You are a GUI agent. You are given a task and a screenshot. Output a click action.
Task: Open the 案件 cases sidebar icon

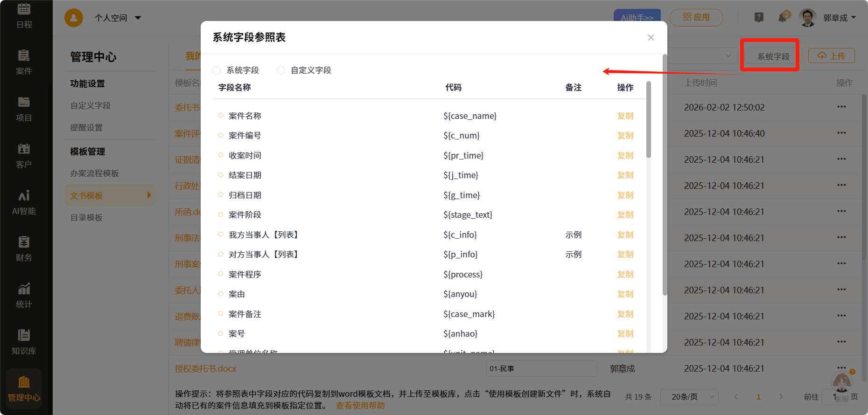click(x=24, y=62)
